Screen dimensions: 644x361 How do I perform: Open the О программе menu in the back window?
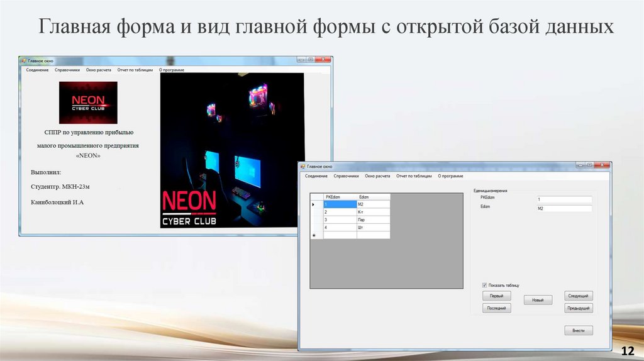point(171,70)
